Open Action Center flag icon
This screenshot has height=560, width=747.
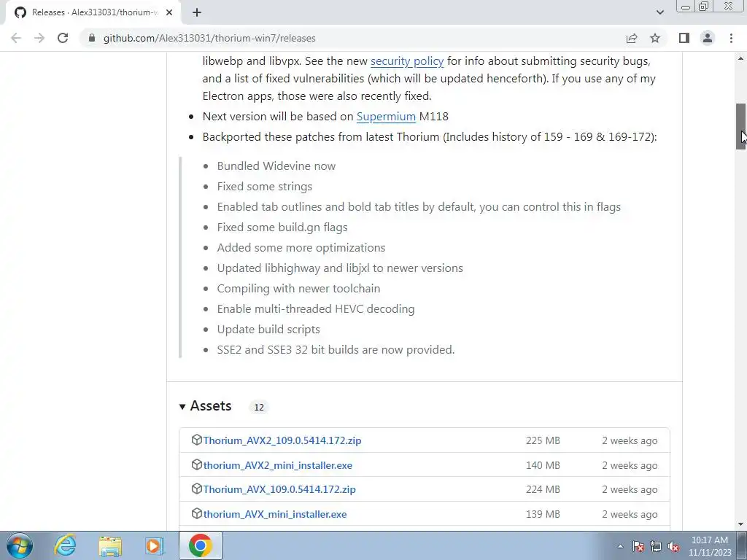pos(638,546)
